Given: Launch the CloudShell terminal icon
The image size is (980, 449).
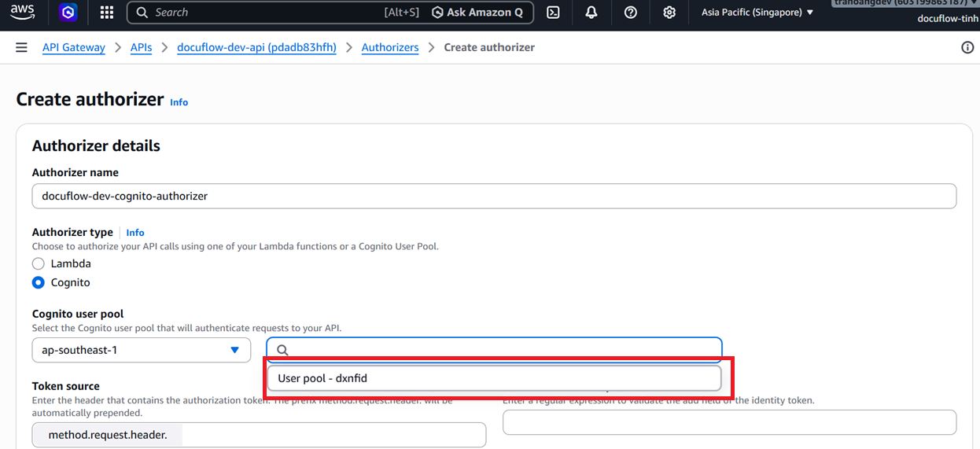Looking at the screenshot, I should point(554,13).
